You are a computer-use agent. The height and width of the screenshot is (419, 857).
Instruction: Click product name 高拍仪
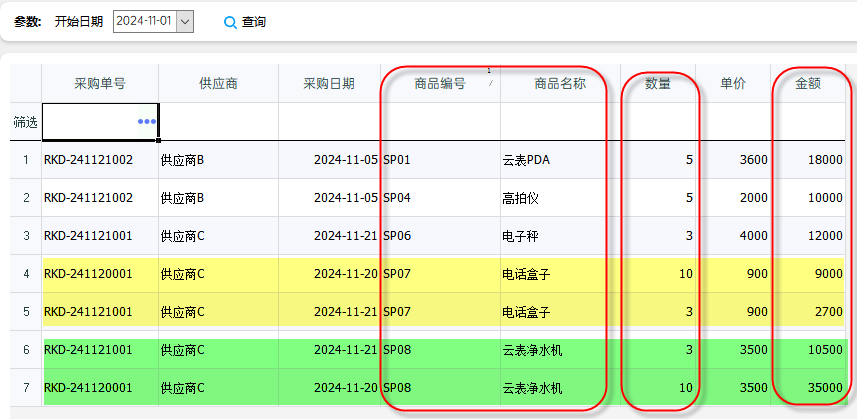coord(520,198)
